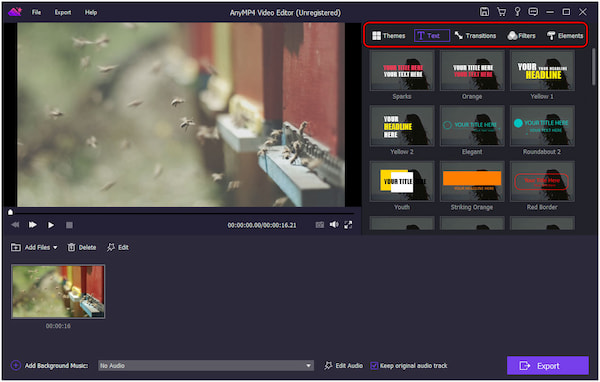Mute the preview volume speaker icon
The width and height of the screenshot is (600, 382).
tap(334, 225)
